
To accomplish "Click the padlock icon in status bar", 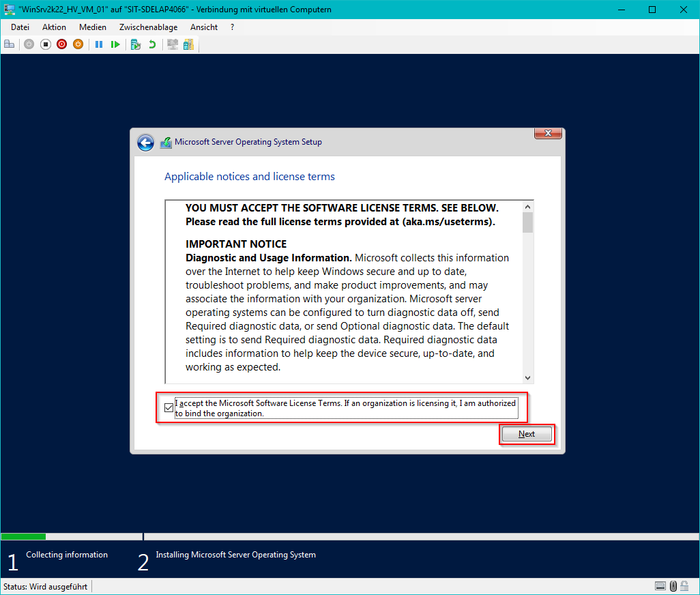I will click(x=684, y=586).
